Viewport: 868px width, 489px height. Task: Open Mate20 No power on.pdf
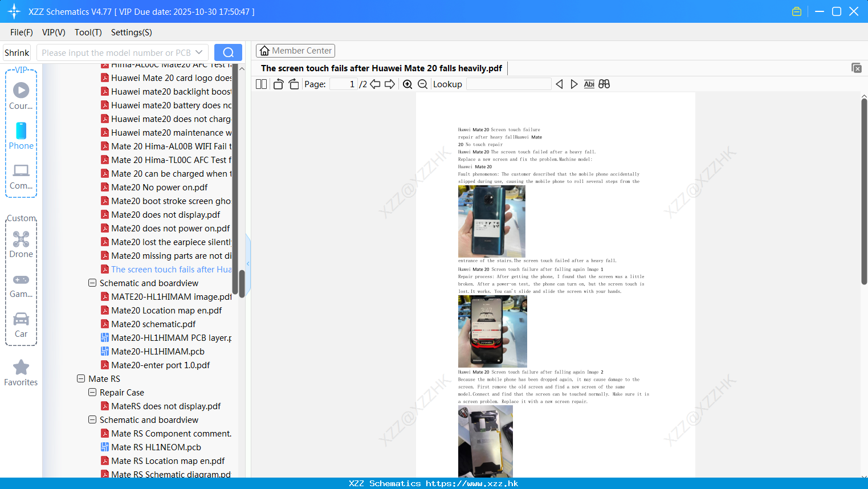pyautogui.click(x=154, y=188)
